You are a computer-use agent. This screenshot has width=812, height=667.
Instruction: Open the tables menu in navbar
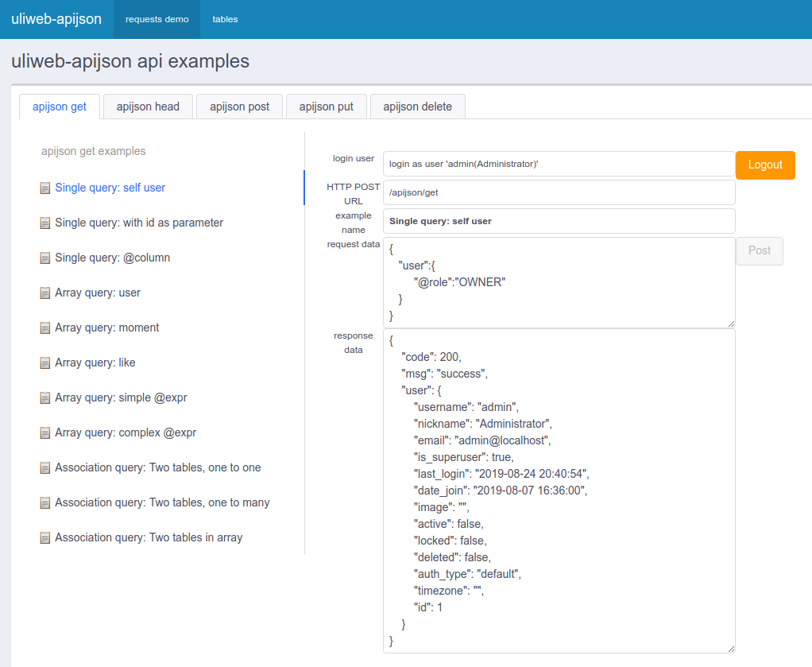tap(225, 19)
